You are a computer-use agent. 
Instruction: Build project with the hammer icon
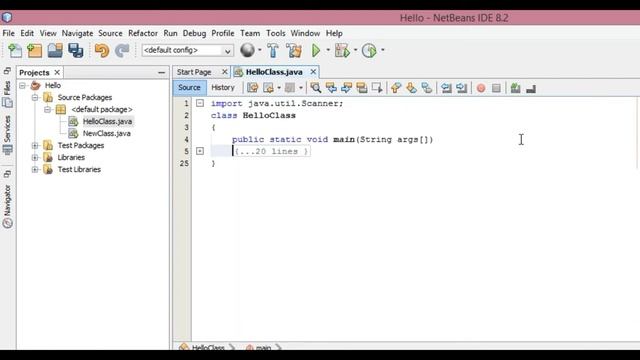[273, 51]
